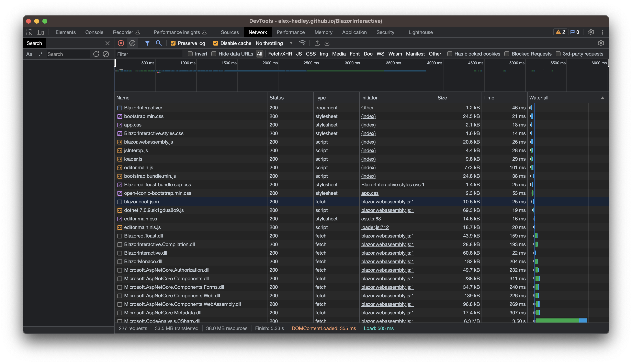Sort by the Waterfall column arrow
The height and width of the screenshot is (364, 632).
coord(602,98)
